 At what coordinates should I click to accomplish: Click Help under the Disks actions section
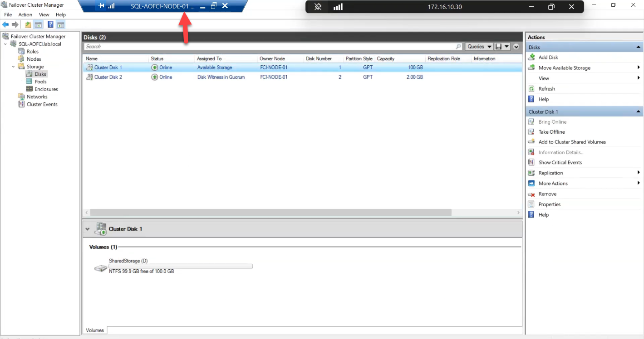coord(544,99)
